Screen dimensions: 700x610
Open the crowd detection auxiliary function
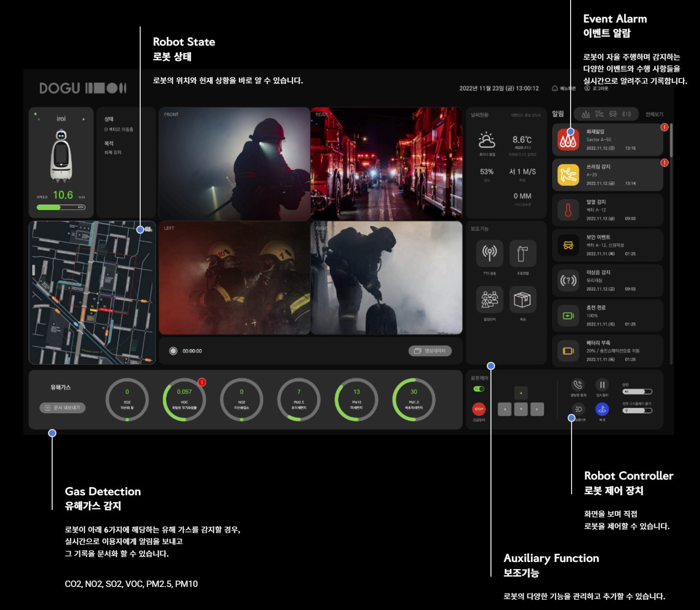point(489,299)
